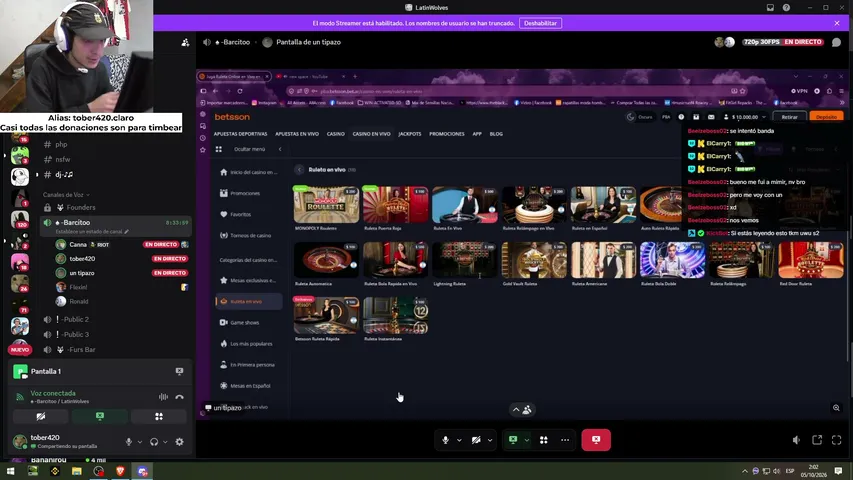Open the Discord help icon in title bar
Screen dimensions: 853x480
pos(786,8)
